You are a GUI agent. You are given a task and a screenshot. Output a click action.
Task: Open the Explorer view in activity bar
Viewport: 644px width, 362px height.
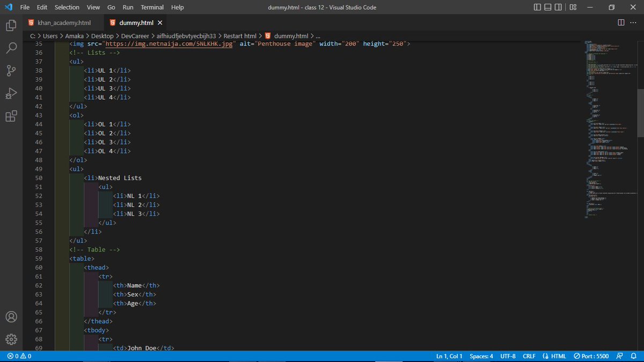pos(11,25)
